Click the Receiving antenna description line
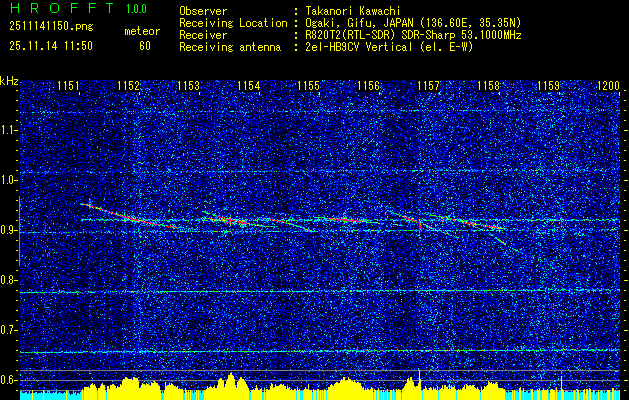 [326, 47]
